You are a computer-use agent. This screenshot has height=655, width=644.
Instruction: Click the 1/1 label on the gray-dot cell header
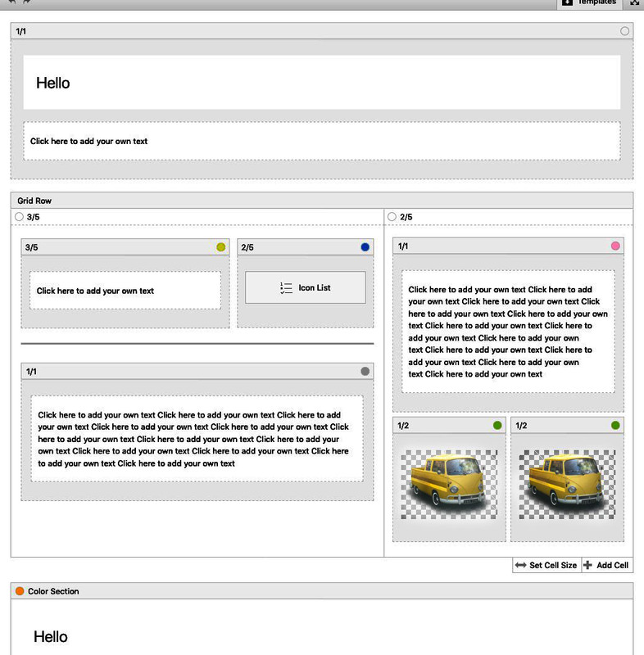tap(31, 372)
